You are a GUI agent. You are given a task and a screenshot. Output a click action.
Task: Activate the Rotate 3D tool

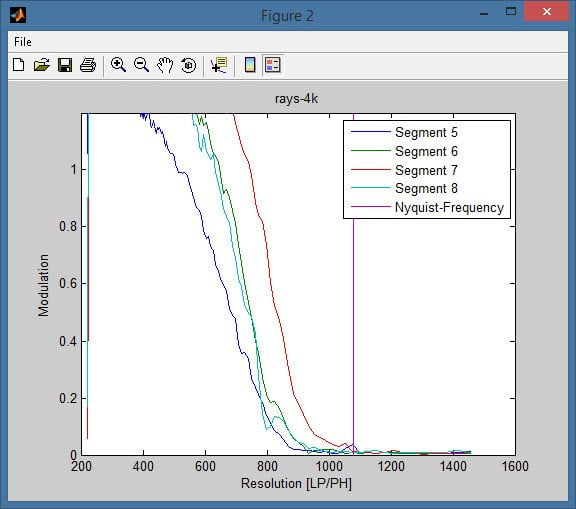188,65
